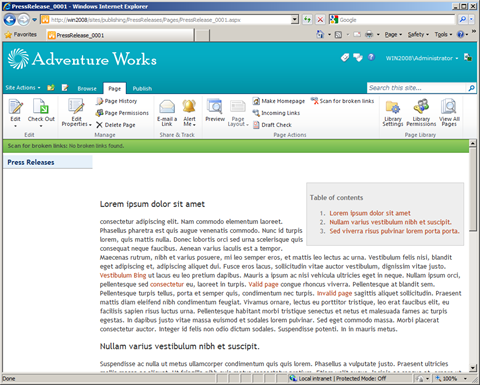Open the Site Actions dropdown
This screenshot has width=480, height=385.
[x=23, y=88]
